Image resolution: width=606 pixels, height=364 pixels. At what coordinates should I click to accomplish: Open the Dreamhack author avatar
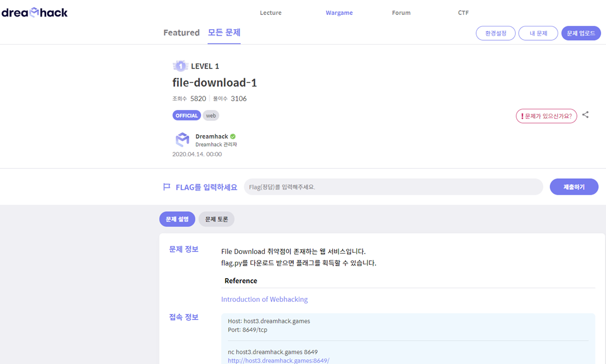click(x=183, y=140)
